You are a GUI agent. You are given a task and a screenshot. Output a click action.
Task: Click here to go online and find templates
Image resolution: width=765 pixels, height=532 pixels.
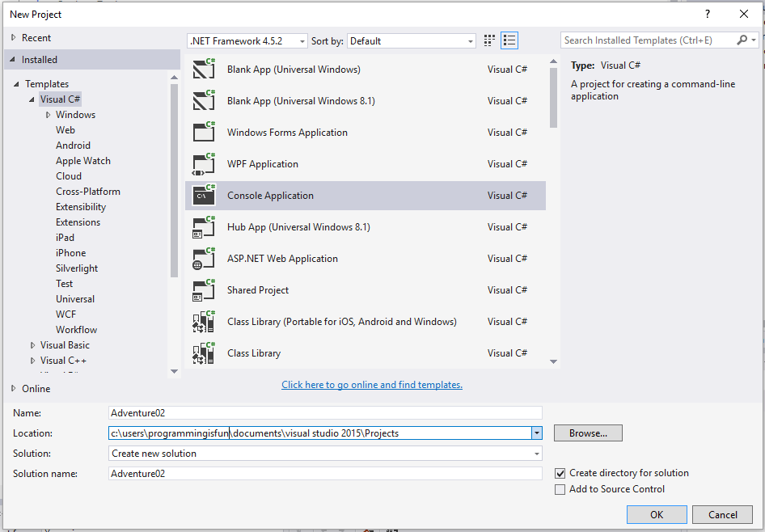(x=371, y=384)
